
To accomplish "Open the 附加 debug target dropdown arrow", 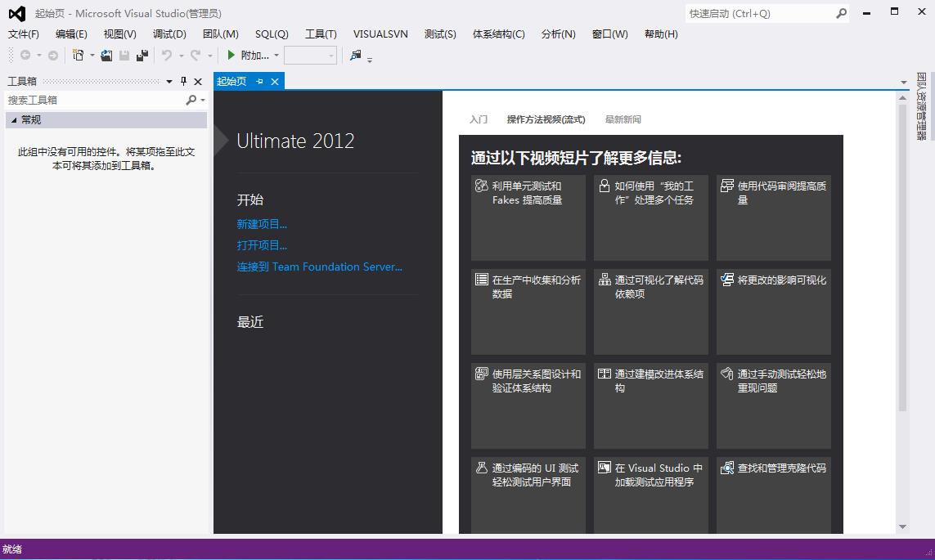I will (276, 56).
